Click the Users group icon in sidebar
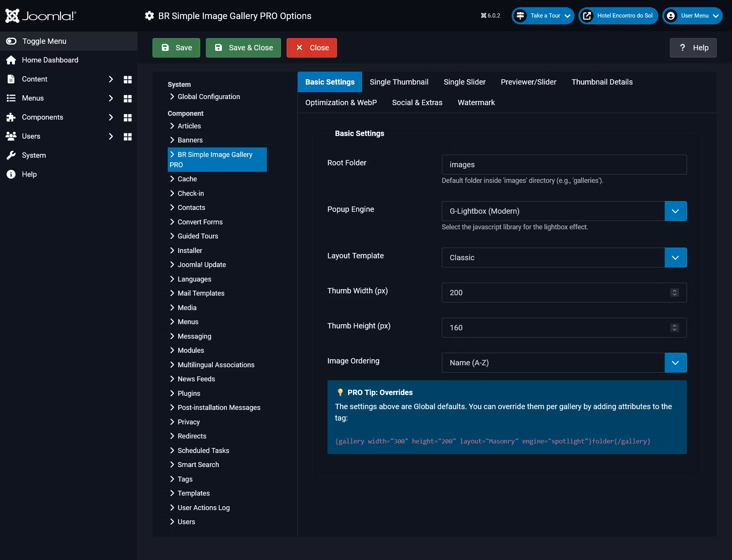This screenshot has width=732, height=560. coord(11,136)
